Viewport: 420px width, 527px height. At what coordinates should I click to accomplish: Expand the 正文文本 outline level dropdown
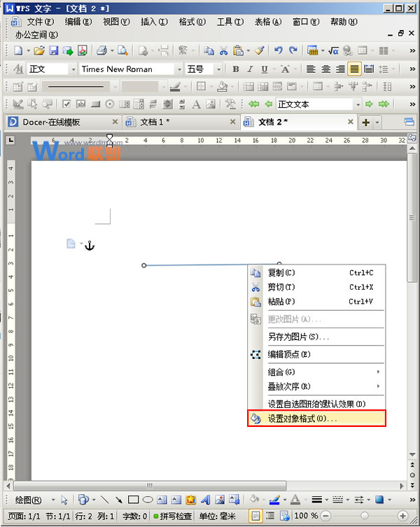pos(358,104)
